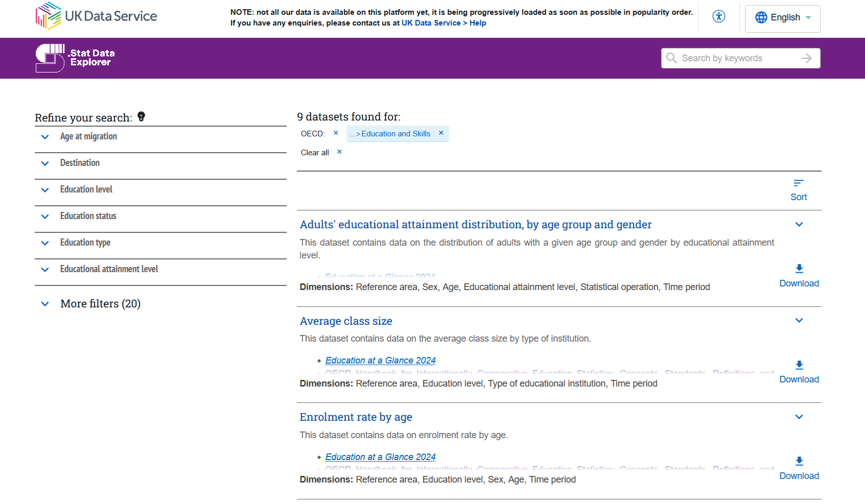Expand Enrolment rate by age details

[x=799, y=417]
